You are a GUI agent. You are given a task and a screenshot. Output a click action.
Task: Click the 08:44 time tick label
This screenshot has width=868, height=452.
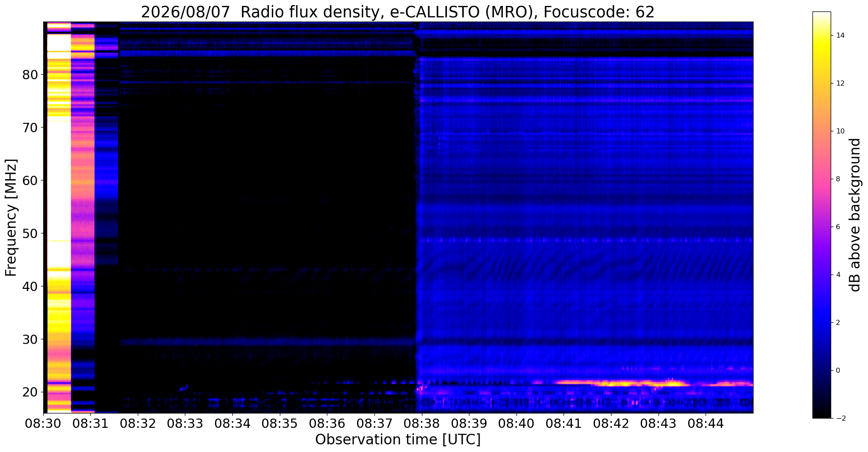(706, 423)
